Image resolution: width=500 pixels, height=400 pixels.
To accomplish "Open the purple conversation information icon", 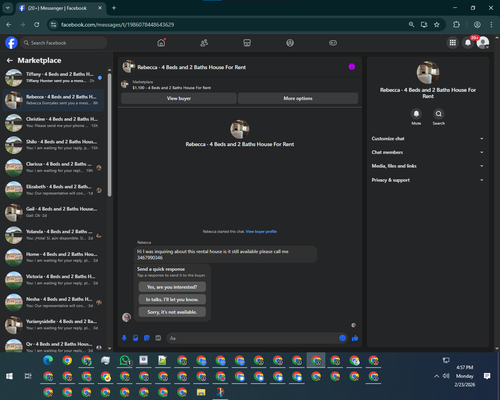I will [352, 67].
